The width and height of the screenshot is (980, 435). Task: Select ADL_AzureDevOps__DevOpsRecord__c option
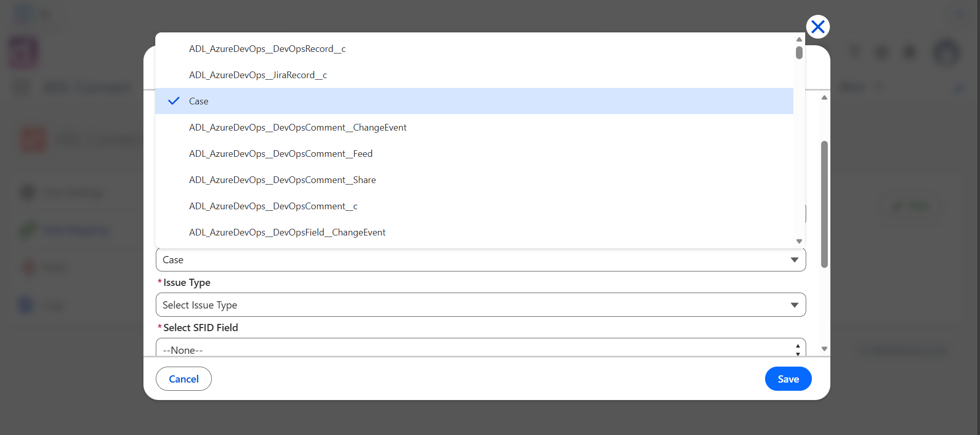pyautogui.click(x=474, y=49)
